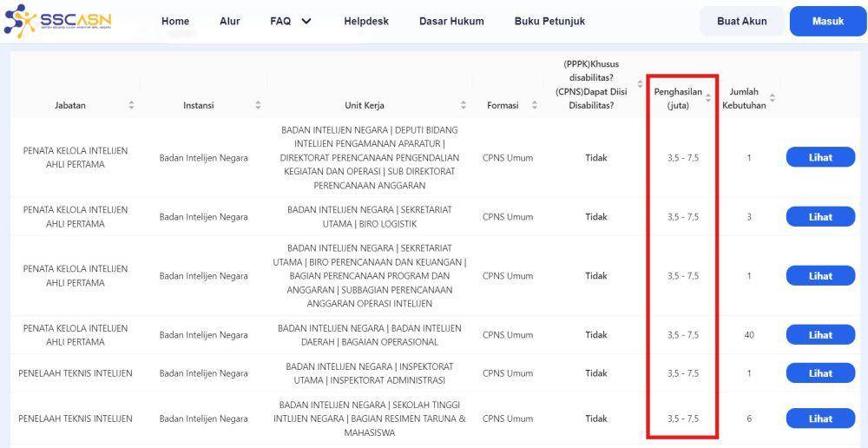Viewport: 868px width, 448px height.
Task: Select Jumlah Kebutuhan value 6
Action: 749,418
